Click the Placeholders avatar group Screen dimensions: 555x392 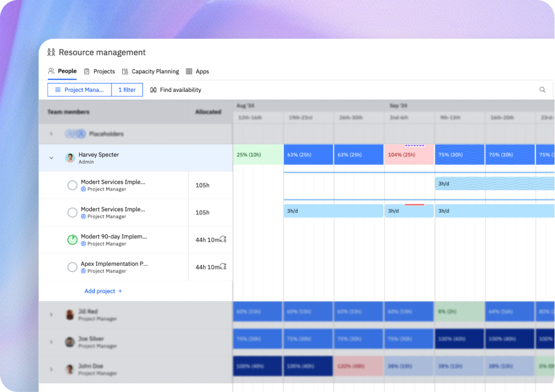coord(76,134)
